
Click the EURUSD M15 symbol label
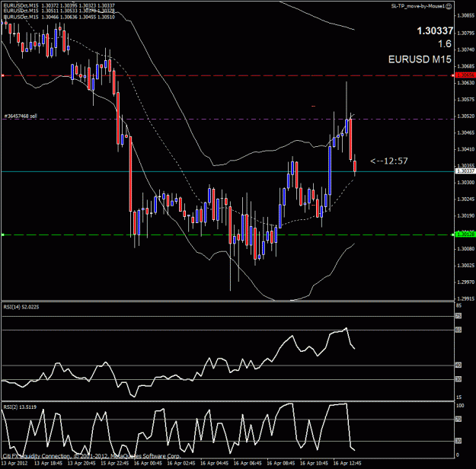pyautogui.click(x=420, y=59)
